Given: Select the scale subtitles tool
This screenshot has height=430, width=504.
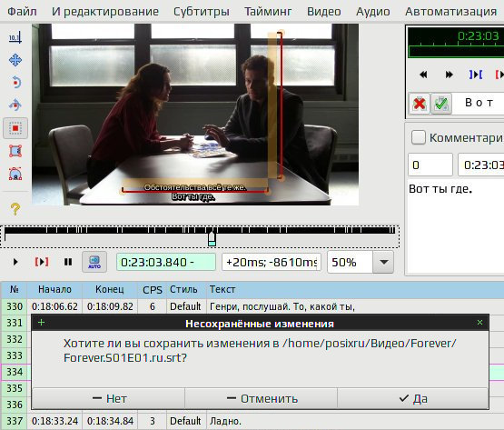Looking at the screenshot, I should pos(15,128).
